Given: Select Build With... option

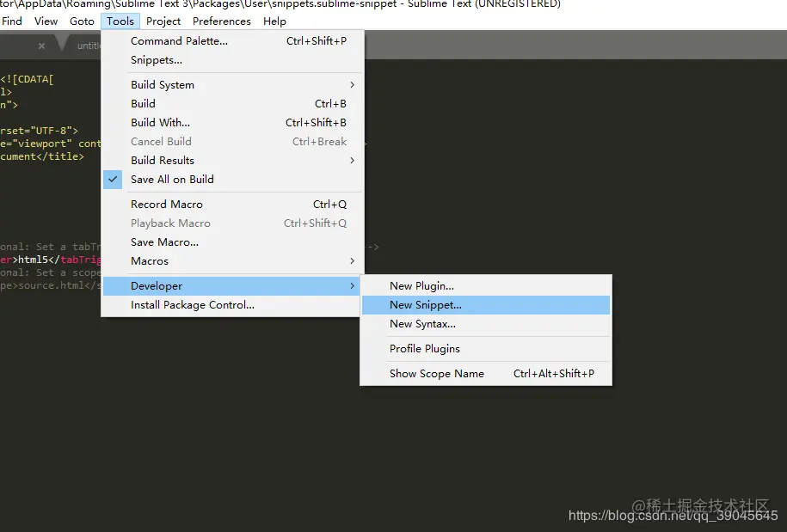Looking at the screenshot, I should [x=232, y=123].
